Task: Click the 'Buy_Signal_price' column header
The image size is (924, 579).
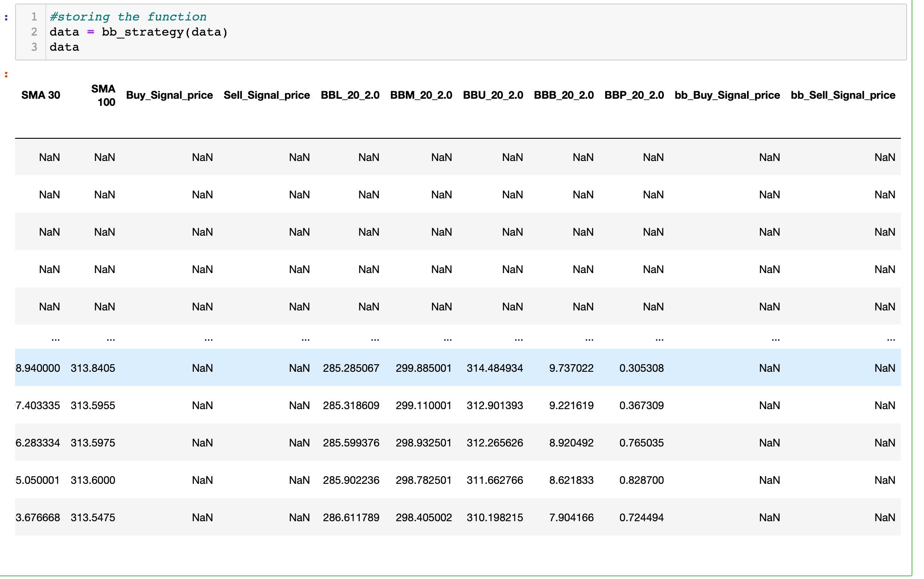Action: click(169, 95)
